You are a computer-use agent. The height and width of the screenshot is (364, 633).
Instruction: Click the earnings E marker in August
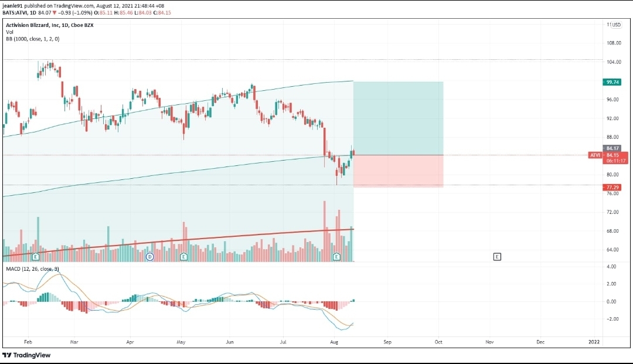click(336, 257)
